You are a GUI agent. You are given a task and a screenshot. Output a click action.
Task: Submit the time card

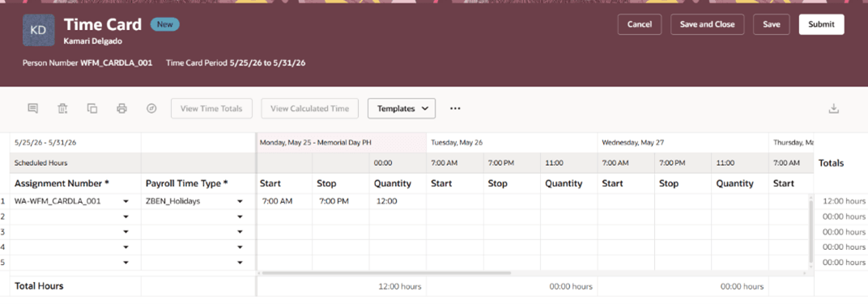point(822,24)
